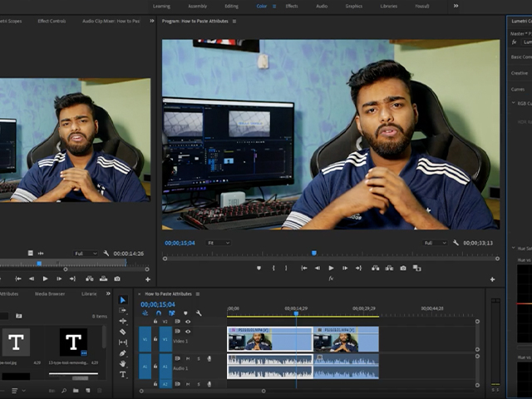532x399 pixels.
Task: Click New Item in Project panel
Action: [88, 391]
